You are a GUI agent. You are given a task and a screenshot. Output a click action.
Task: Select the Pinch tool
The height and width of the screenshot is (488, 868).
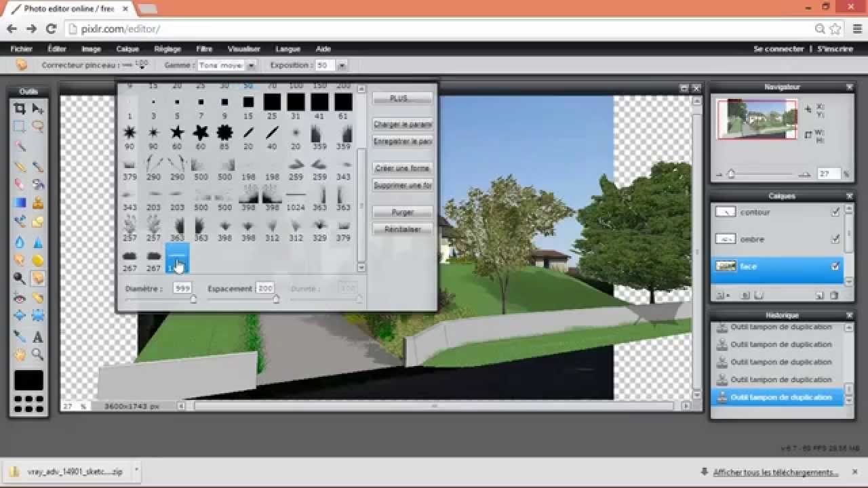pos(38,316)
